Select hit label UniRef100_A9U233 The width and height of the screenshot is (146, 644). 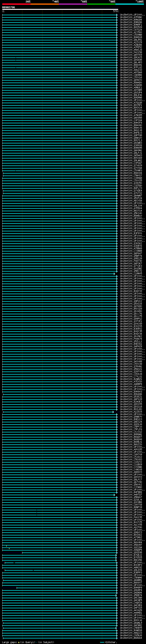coord(131,70)
